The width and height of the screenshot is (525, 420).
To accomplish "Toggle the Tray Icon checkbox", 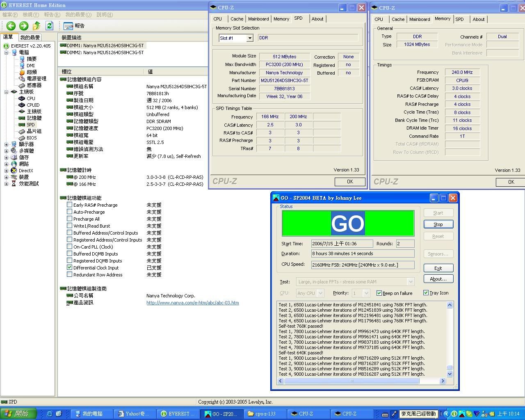I will [x=426, y=293].
